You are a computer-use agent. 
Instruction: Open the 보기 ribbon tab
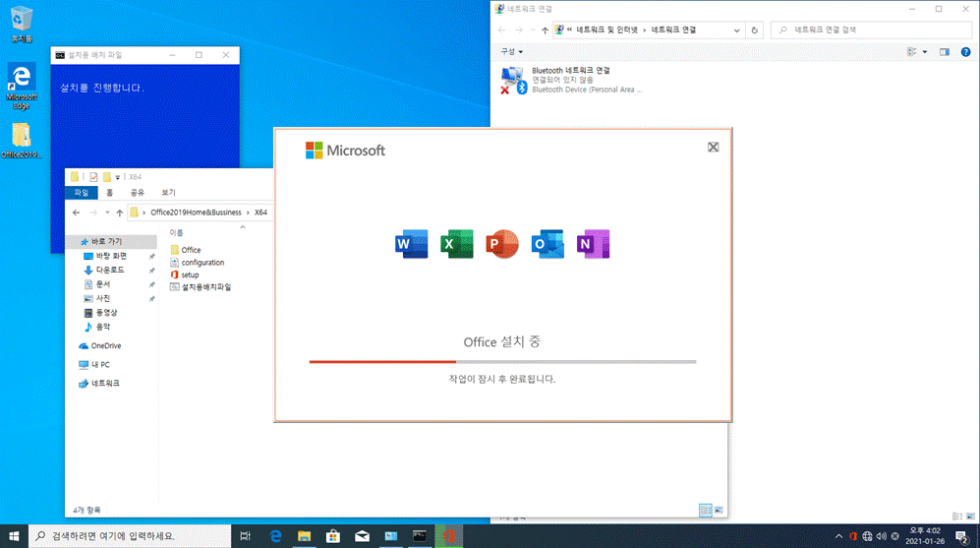[x=169, y=193]
